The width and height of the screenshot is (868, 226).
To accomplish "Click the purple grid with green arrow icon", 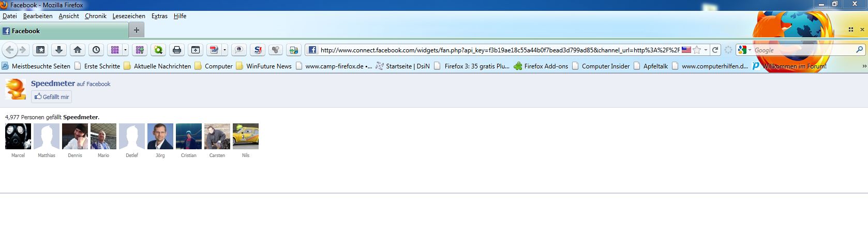I will point(139,50).
